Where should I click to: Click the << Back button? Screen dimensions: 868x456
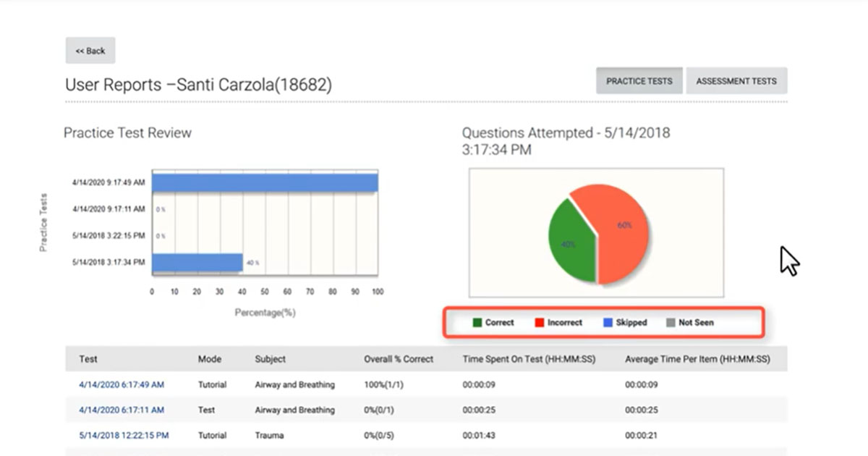90,51
